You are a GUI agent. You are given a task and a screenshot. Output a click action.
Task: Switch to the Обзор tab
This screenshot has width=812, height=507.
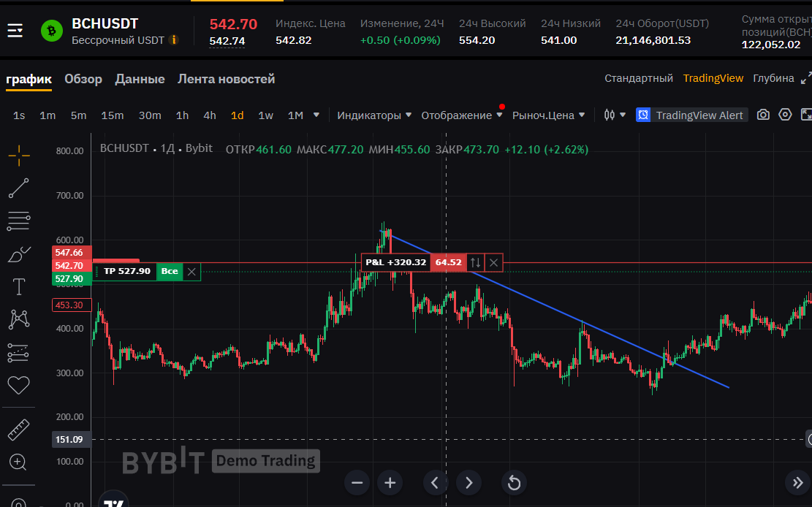click(x=83, y=79)
